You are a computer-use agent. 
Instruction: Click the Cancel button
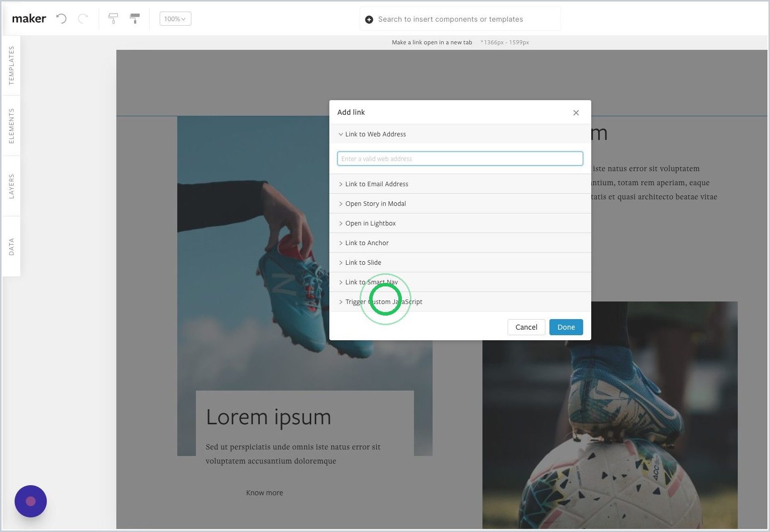pos(526,327)
